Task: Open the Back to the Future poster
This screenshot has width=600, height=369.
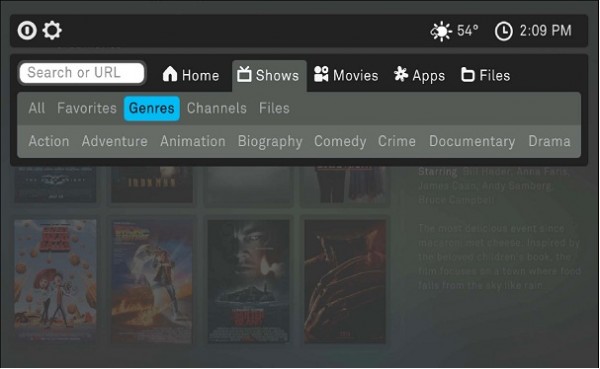Action: pyautogui.click(x=152, y=281)
